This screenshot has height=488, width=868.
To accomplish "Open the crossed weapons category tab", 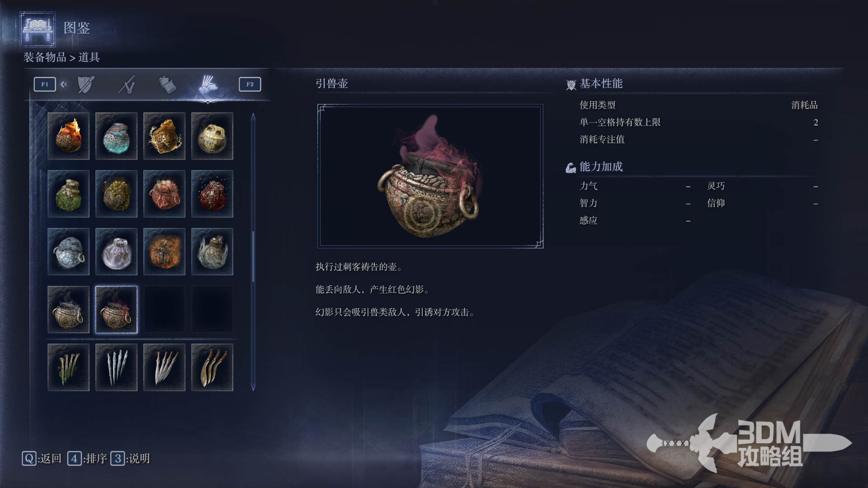I will 127,84.
